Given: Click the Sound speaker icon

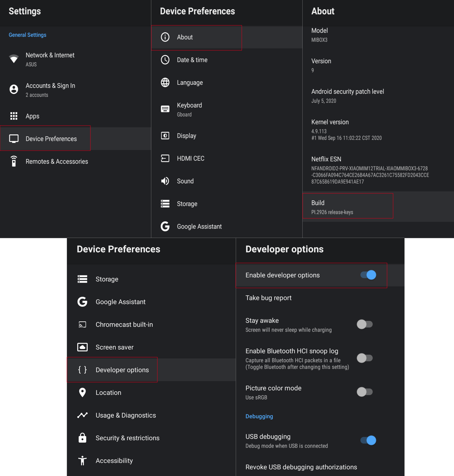Looking at the screenshot, I should coord(165,181).
